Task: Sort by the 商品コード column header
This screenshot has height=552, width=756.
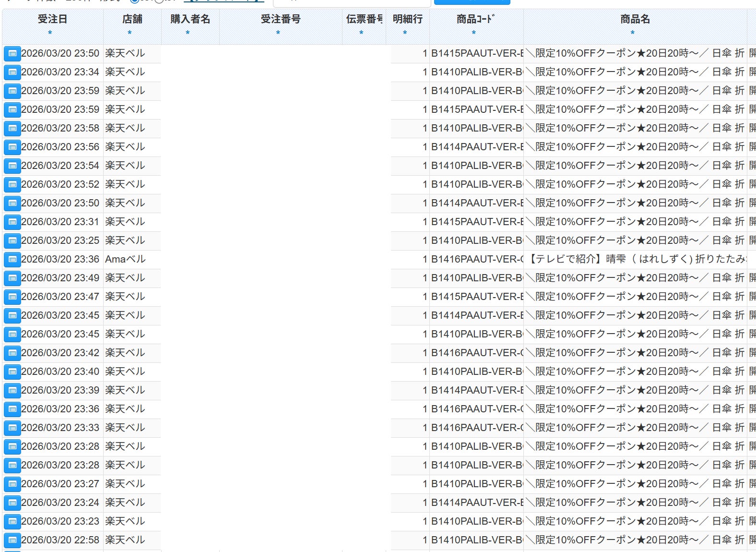Action: point(476,19)
